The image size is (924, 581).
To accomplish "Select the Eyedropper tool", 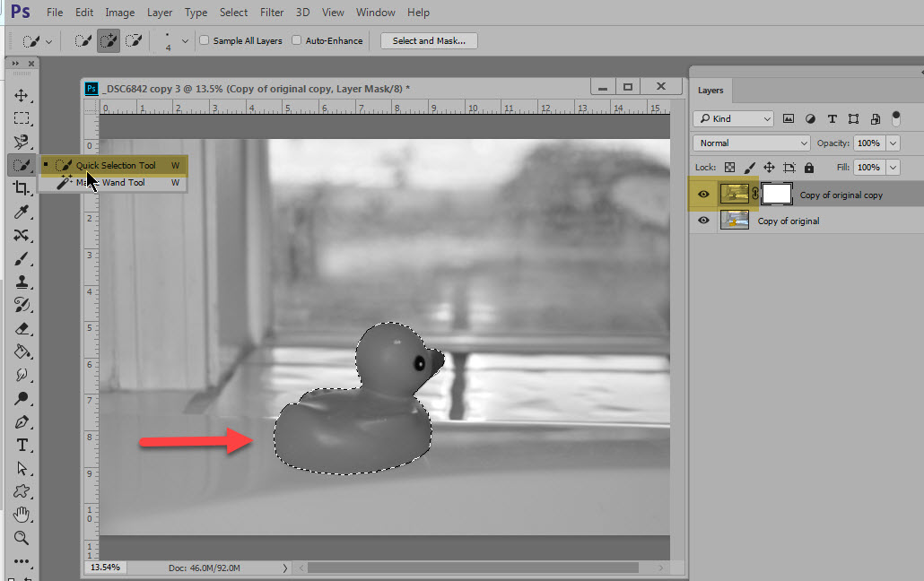I will coord(22,212).
